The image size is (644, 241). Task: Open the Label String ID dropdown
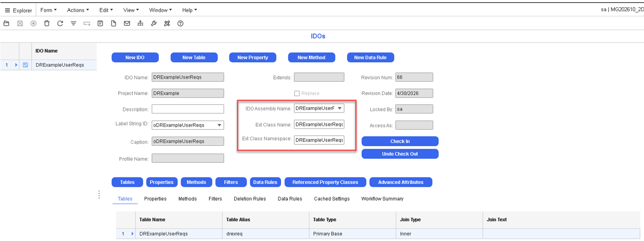coord(220,125)
